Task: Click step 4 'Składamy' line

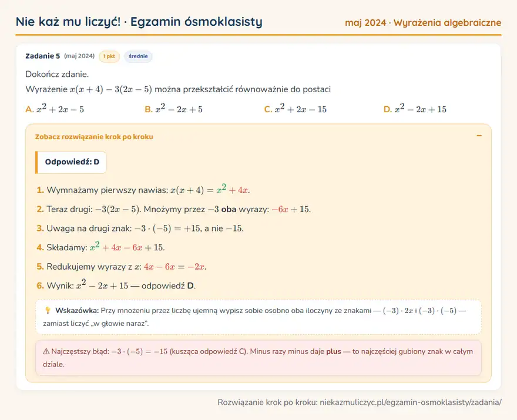Action: pyautogui.click(x=100, y=247)
